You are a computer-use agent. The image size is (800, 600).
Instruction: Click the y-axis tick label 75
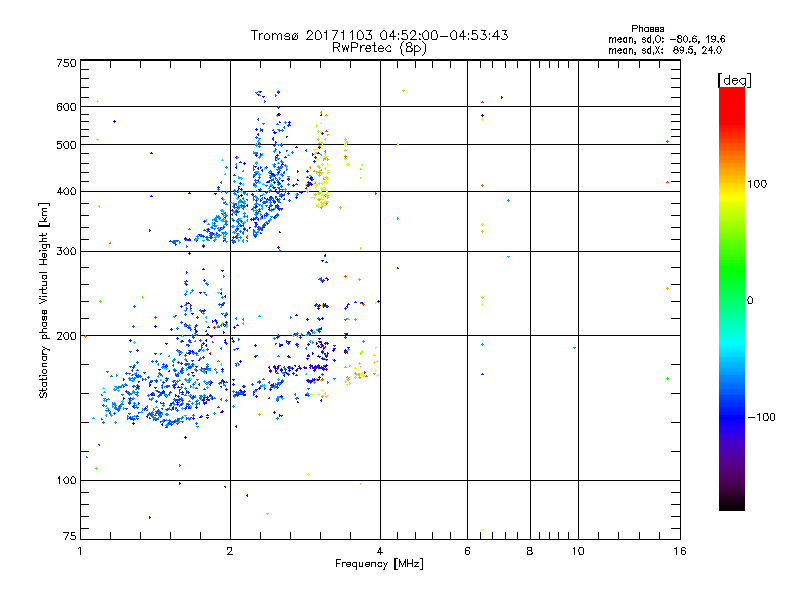[x=70, y=536]
